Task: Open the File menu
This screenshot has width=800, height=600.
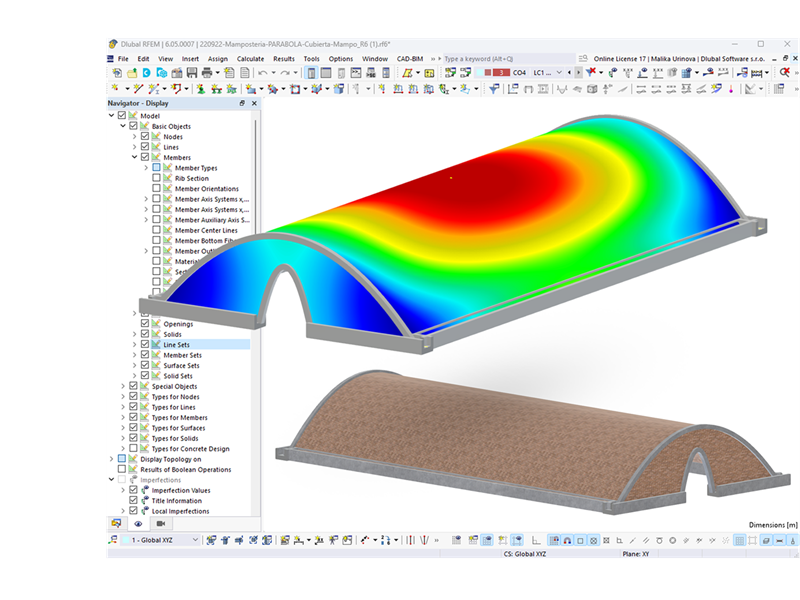Action: coord(123,59)
